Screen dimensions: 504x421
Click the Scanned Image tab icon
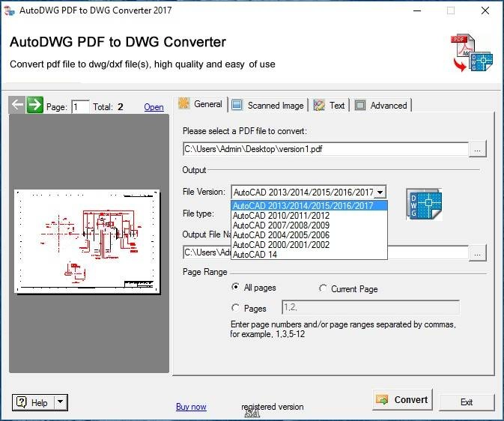click(x=237, y=105)
